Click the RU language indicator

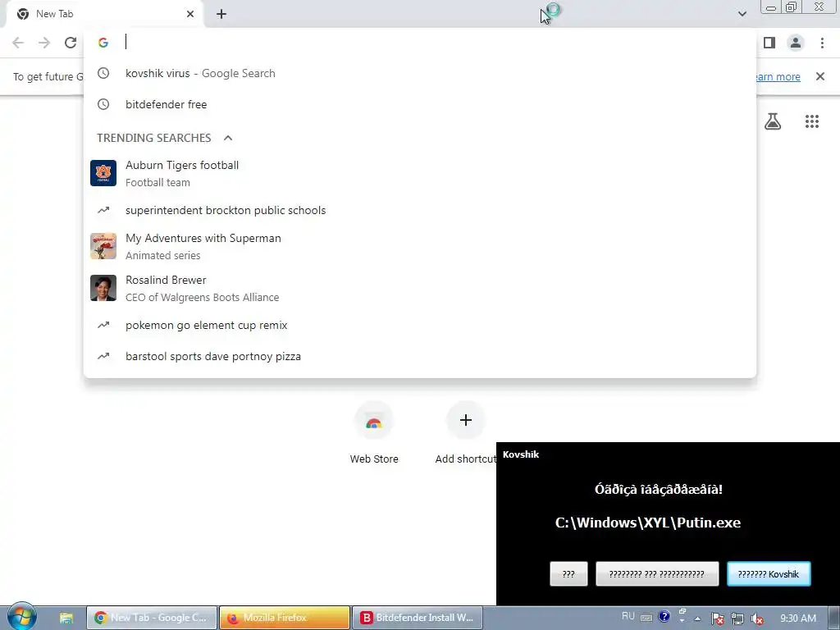pyautogui.click(x=628, y=616)
